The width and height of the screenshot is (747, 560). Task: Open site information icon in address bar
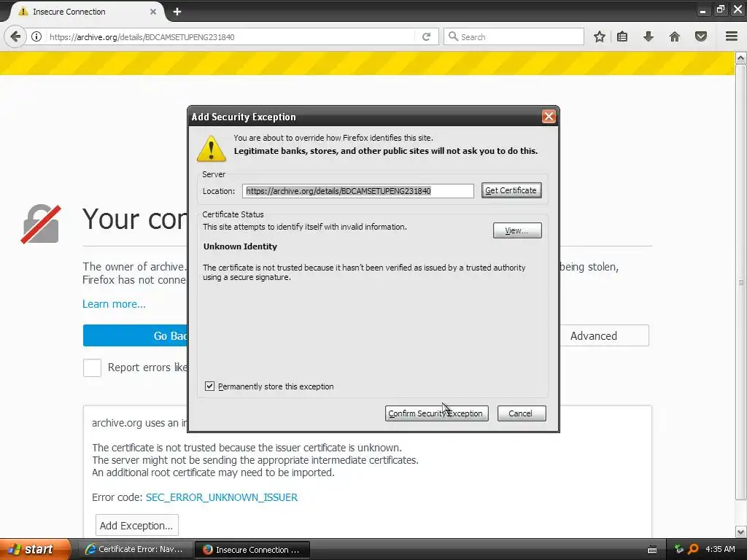[36, 36]
